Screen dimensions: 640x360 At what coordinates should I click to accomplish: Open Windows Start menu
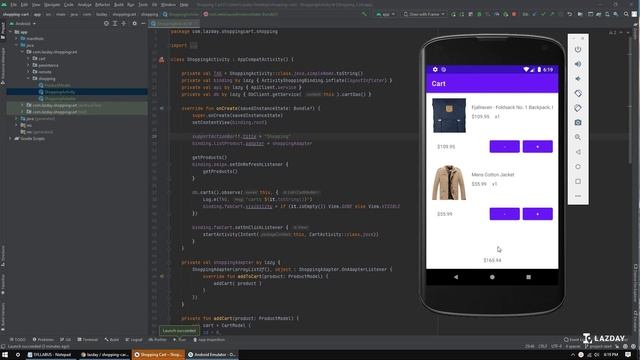point(5,355)
